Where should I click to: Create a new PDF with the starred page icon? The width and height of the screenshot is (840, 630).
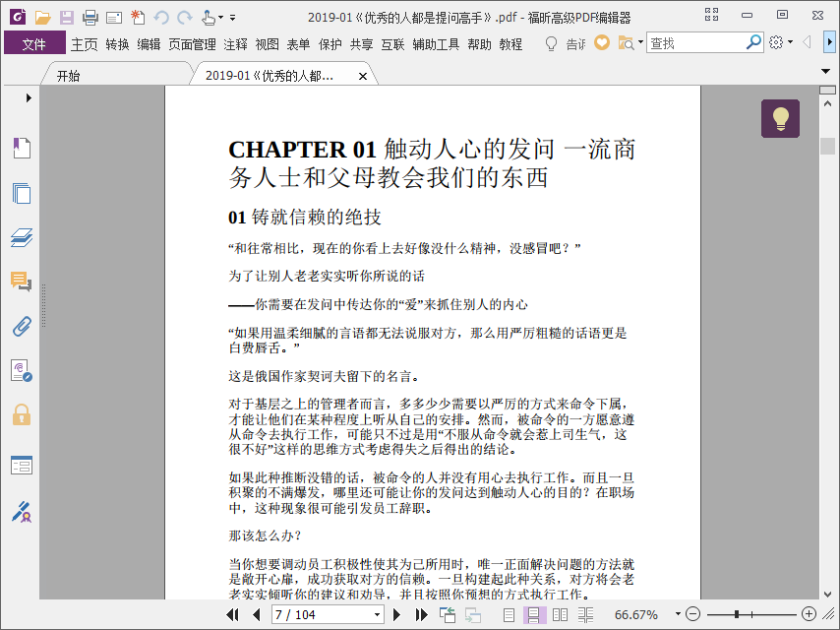[x=138, y=17]
